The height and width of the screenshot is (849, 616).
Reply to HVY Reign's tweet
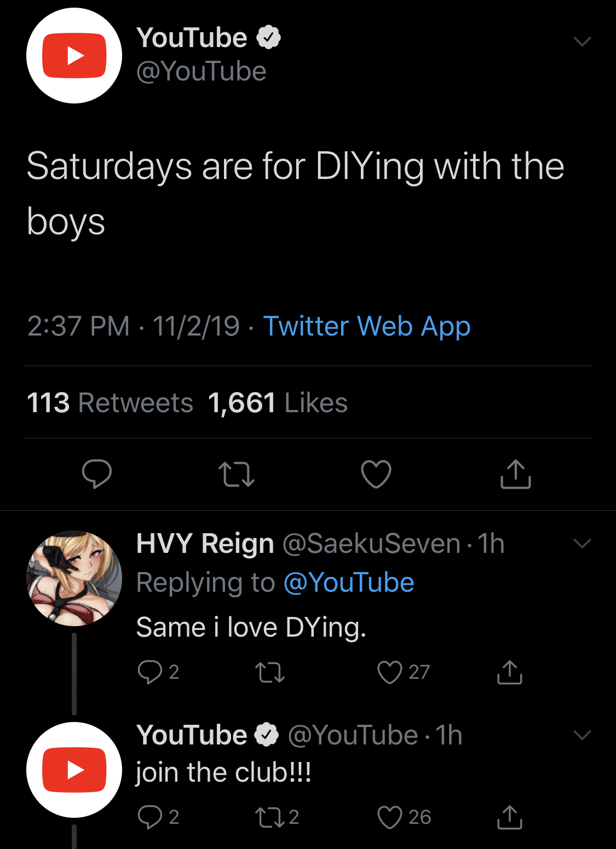click(150, 672)
